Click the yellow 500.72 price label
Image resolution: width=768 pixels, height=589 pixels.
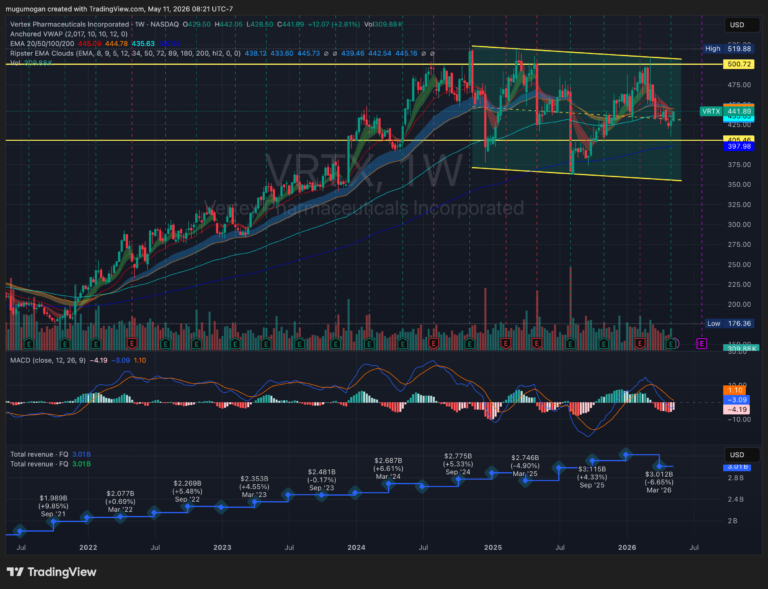tap(739, 64)
